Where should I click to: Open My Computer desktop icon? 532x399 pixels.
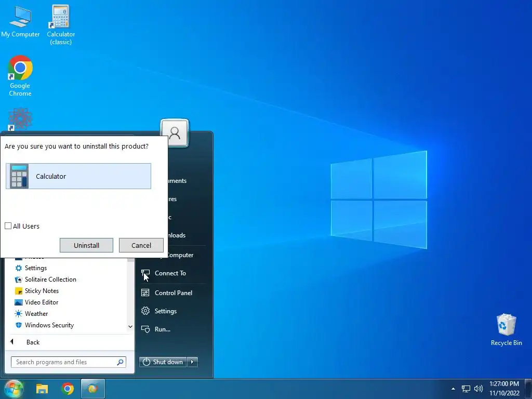[x=20, y=21]
